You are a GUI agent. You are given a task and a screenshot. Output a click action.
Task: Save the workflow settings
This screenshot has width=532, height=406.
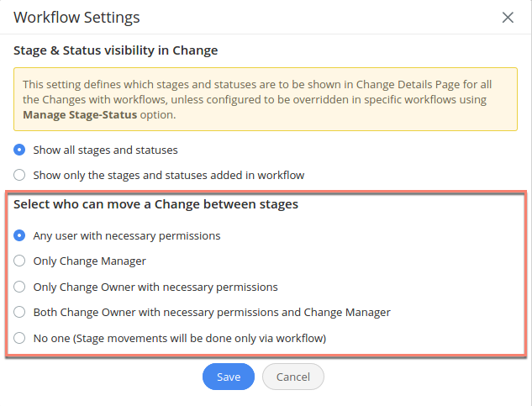coord(229,377)
